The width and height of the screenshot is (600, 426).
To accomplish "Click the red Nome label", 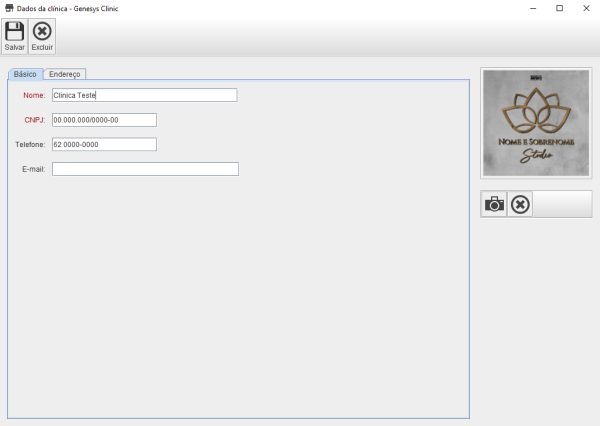I will tap(34, 95).
